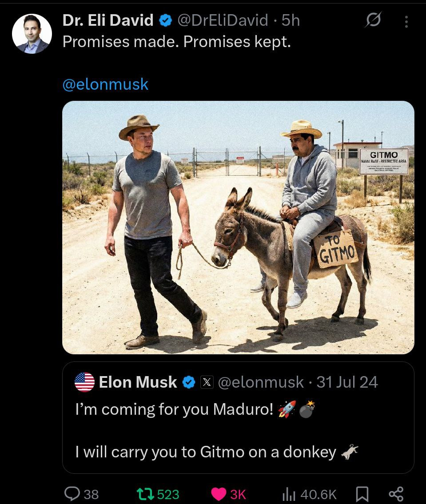Bookmark this post
The width and height of the screenshot is (426, 504).
tap(362, 493)
